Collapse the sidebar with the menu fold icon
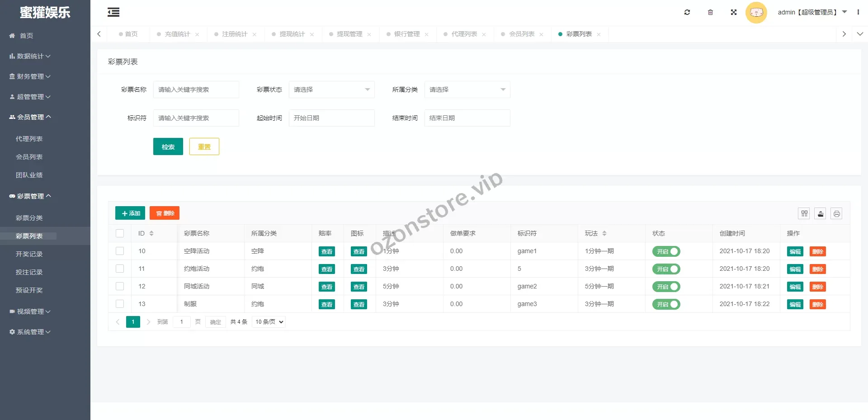The image size is (868, 420). 113,12
